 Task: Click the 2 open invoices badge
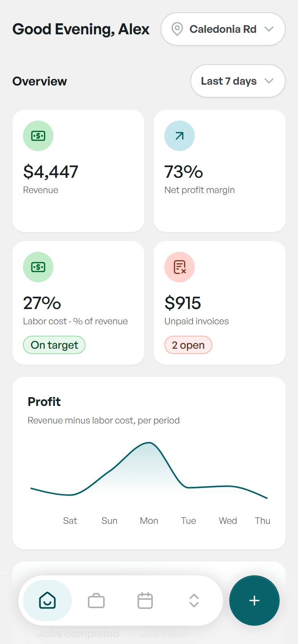[x=188, y=345]
